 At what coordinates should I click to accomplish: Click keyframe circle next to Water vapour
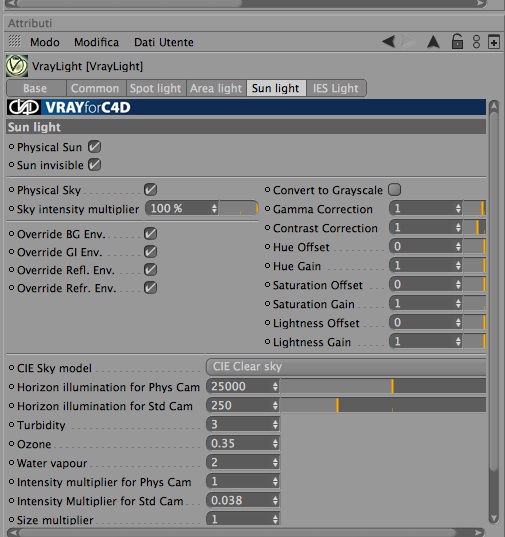coord(11,463)
